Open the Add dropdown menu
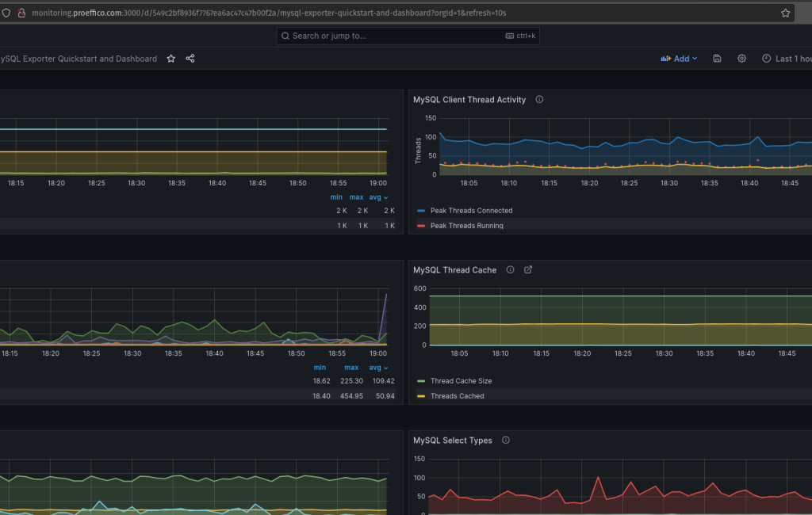This screenshot has width=812, height=515. (679, 59)
